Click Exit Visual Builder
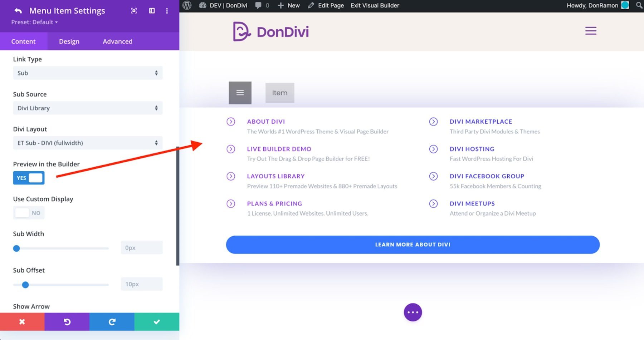This screenshot has height=340, width=644. [375, 5]
